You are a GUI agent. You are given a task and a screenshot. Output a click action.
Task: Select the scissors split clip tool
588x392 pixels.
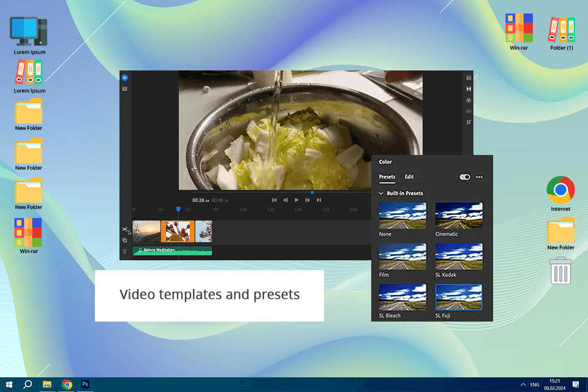[125, 229]
